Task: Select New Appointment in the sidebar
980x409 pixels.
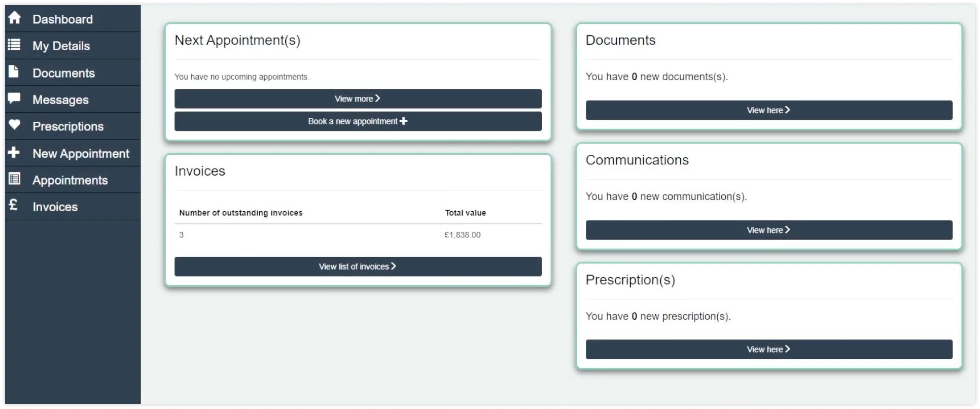Action: point(73,153)
